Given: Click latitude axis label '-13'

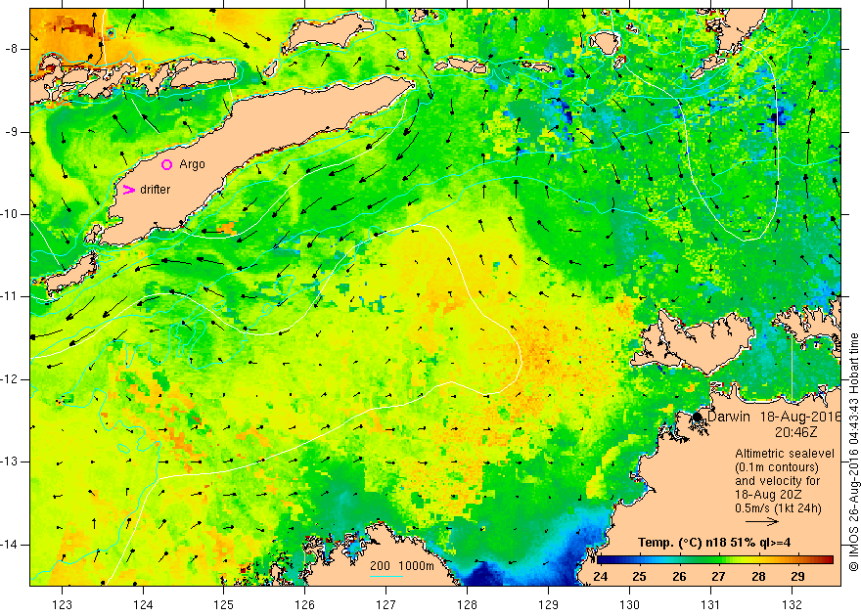Looking at the screenshot, I should point(10,462).
